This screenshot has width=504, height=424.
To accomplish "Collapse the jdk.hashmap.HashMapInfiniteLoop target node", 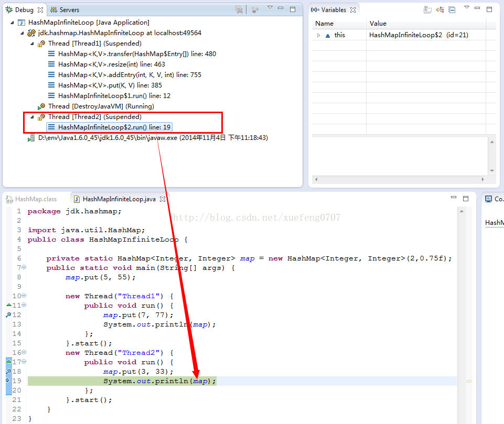I will click(22, 33).
